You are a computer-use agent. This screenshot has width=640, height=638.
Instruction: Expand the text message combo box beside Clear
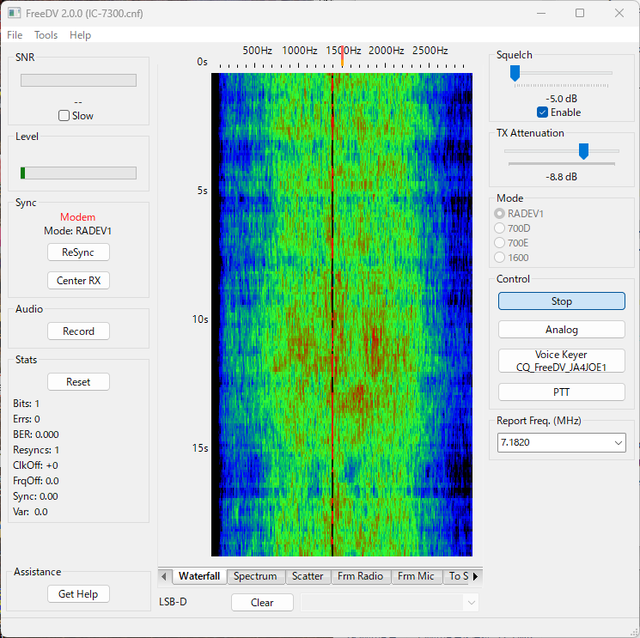(471, 602)
